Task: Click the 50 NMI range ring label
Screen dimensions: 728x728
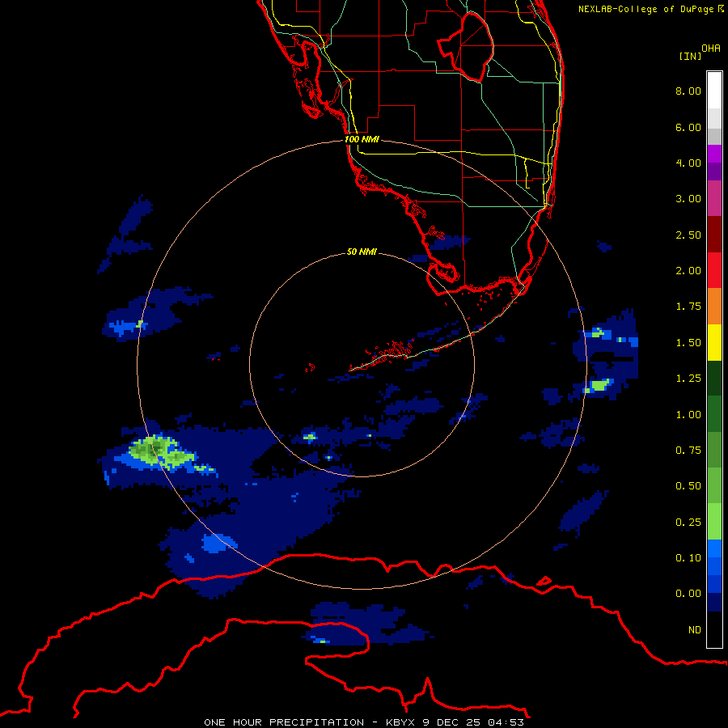Action: point(362,252)
